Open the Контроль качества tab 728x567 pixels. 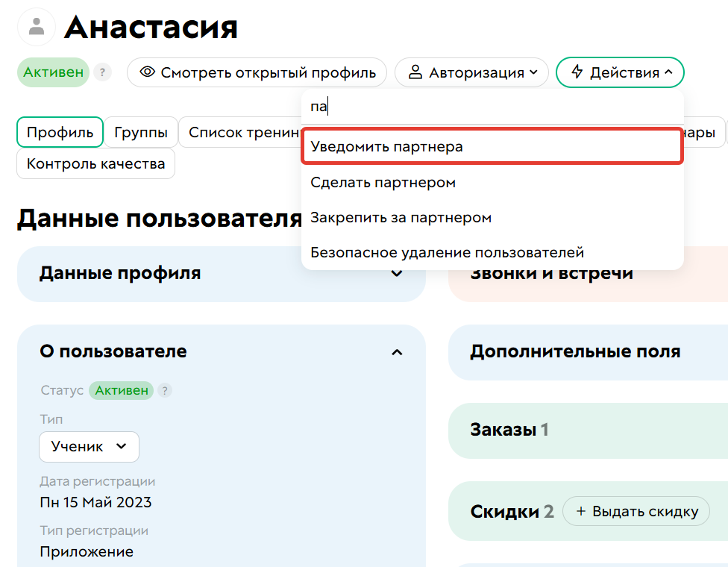(95, 163)
